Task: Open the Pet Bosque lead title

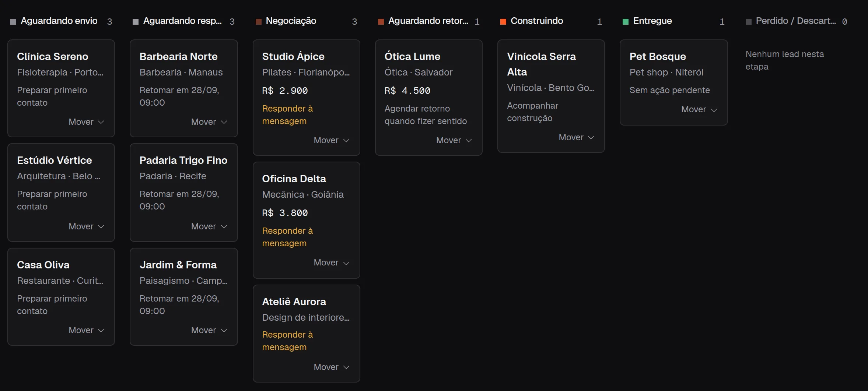Action: pos(658,56)
